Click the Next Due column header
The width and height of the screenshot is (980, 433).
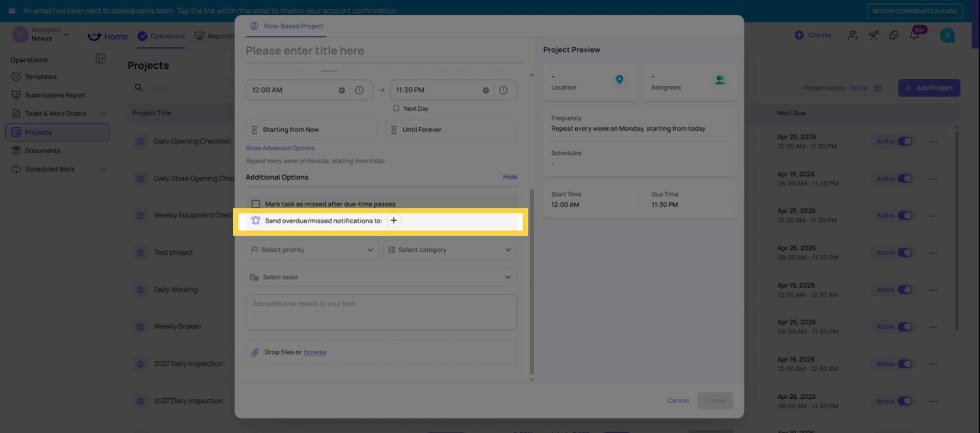[x=791, y=113]
